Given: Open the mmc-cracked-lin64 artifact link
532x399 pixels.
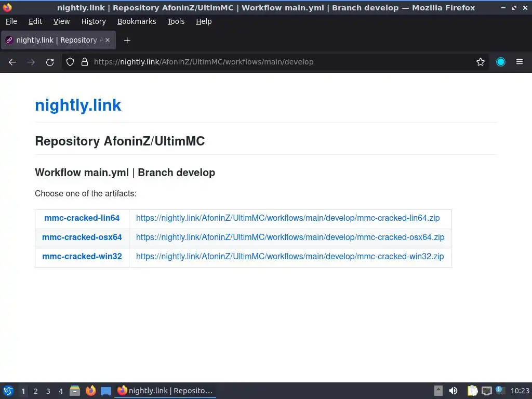Looking at the screenshot, I should pyautogui.click(x=82, y=218).
